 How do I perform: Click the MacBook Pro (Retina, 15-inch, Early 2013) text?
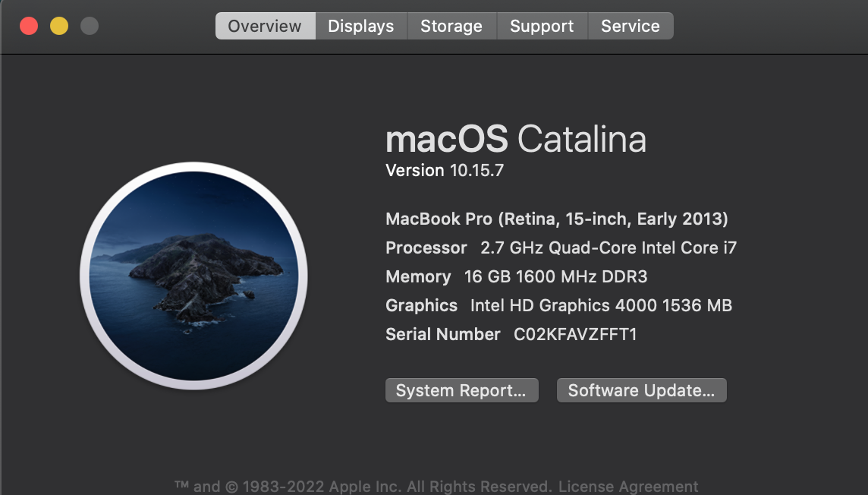(557, 219)
